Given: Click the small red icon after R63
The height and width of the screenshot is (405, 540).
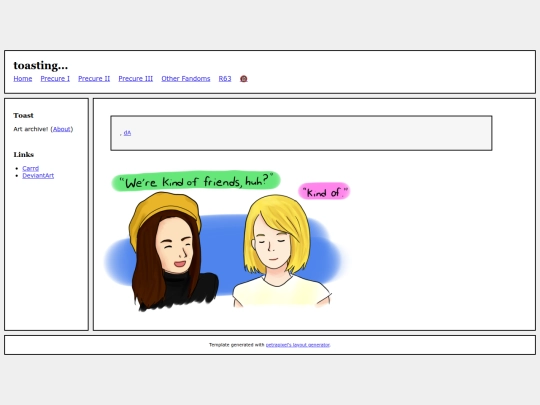Looking at the screenshot, I should 243,79.
